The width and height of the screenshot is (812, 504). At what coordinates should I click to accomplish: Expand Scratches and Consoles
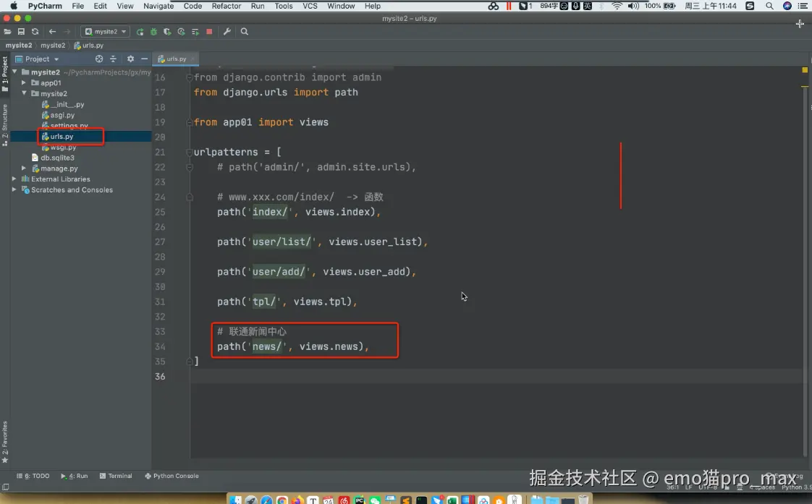click(x=14, y=190)
